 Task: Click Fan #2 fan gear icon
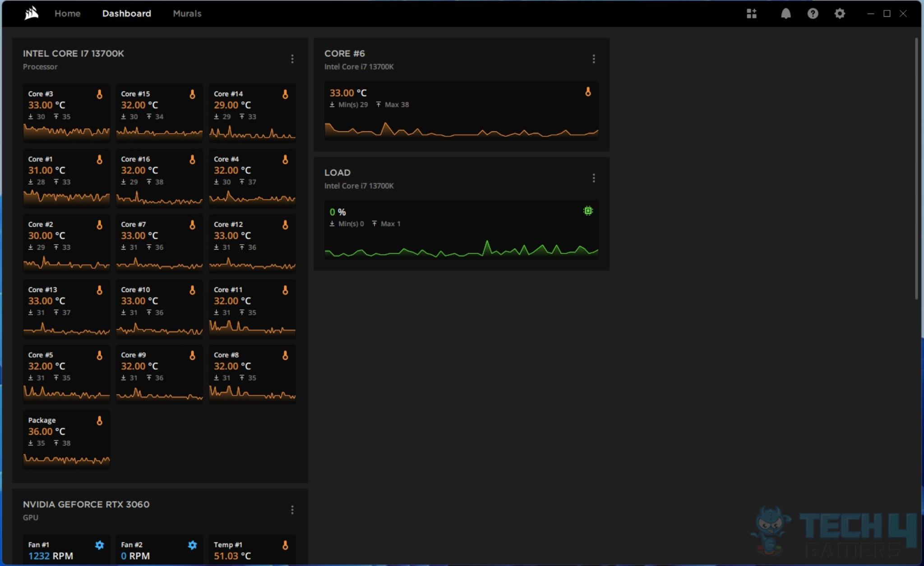tap(192, 545)
